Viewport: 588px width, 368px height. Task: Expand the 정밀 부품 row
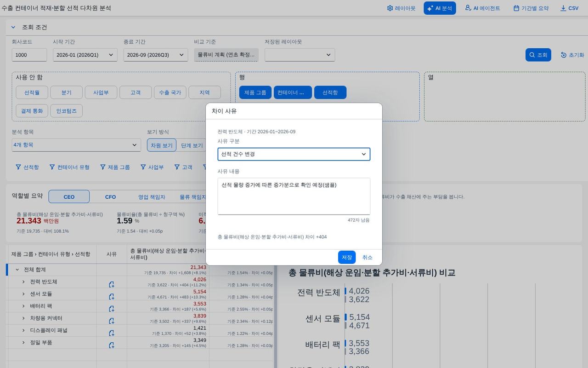pos(24,342)
